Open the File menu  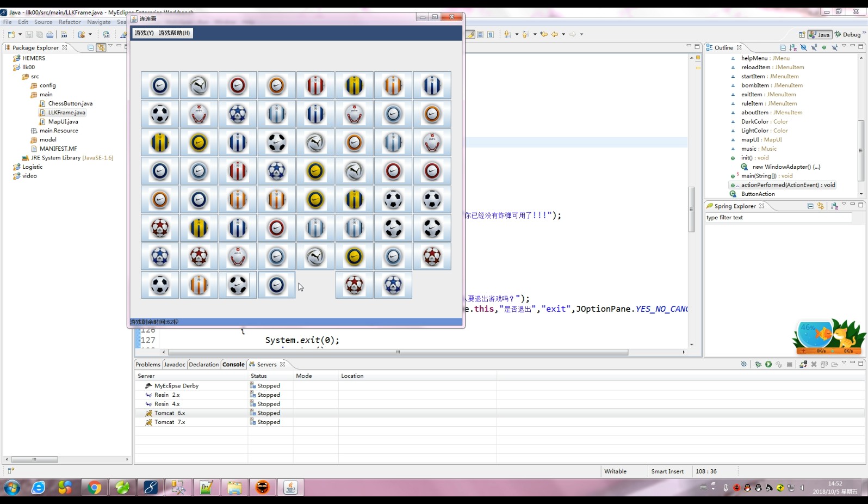8,22
